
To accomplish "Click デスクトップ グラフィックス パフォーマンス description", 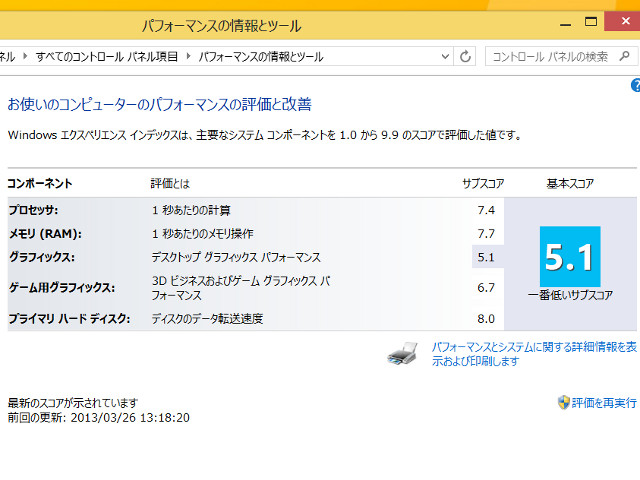I will (x=236, y=257).
